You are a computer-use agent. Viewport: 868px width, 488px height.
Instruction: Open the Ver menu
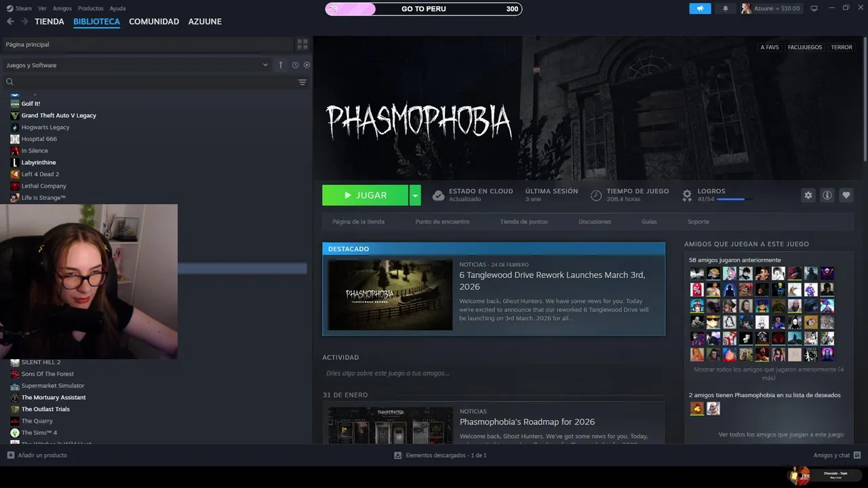point(42,9)
